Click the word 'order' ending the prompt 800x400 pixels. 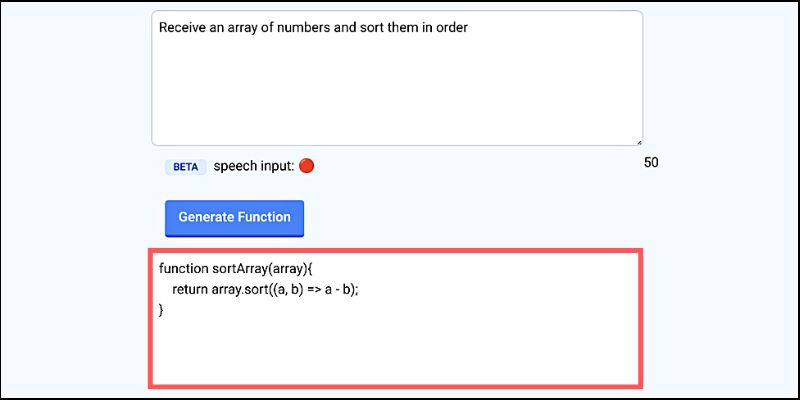tap(452, 28)
